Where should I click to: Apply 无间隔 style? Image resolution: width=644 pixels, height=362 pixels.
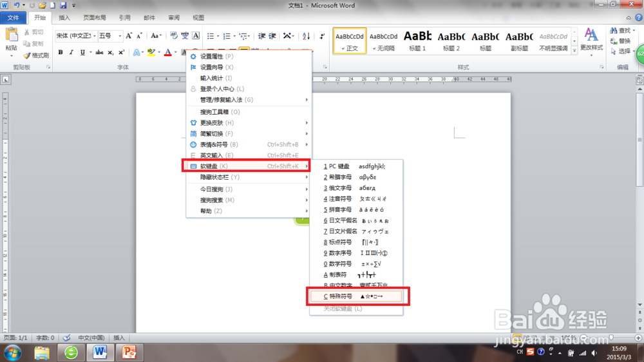pyautogui.click(x=384, y=41)
